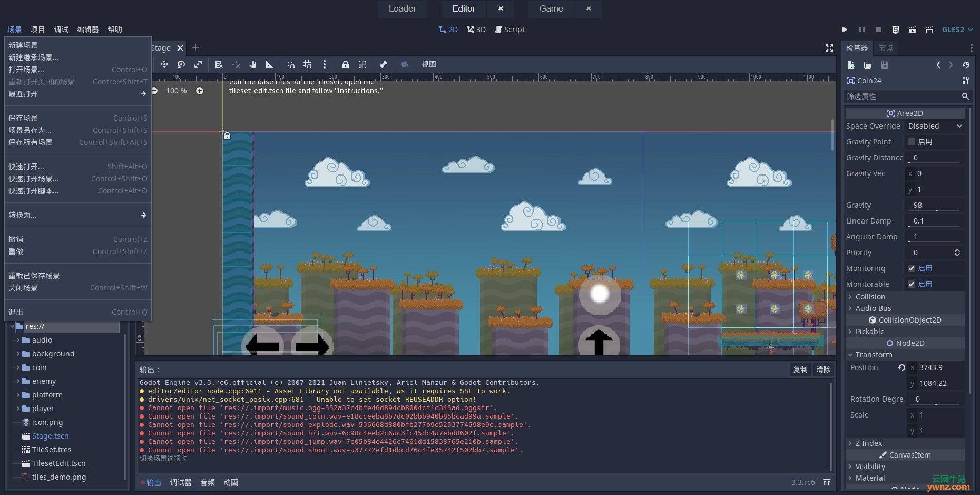Expand the Audio Bus section

(x=905, y=308)
